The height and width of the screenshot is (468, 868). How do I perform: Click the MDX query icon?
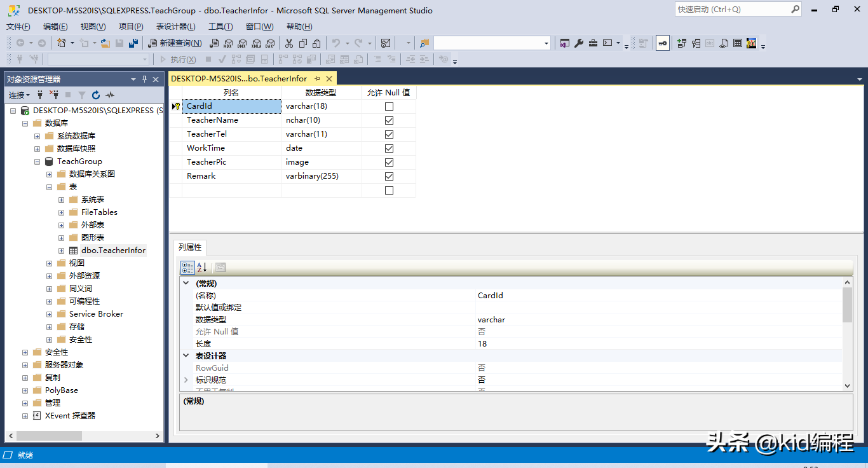228,43
